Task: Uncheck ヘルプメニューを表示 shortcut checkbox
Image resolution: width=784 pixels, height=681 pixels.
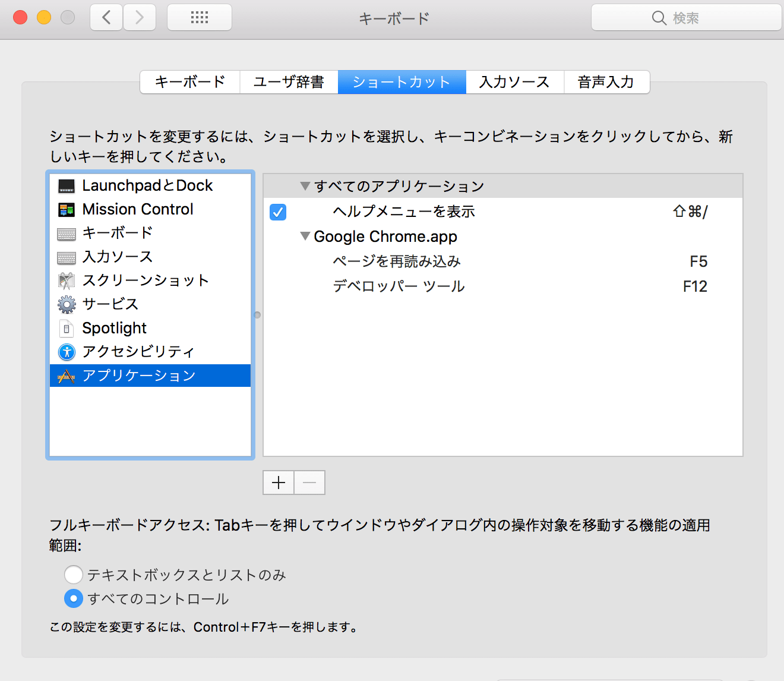Action: click(x=278, y=212)
